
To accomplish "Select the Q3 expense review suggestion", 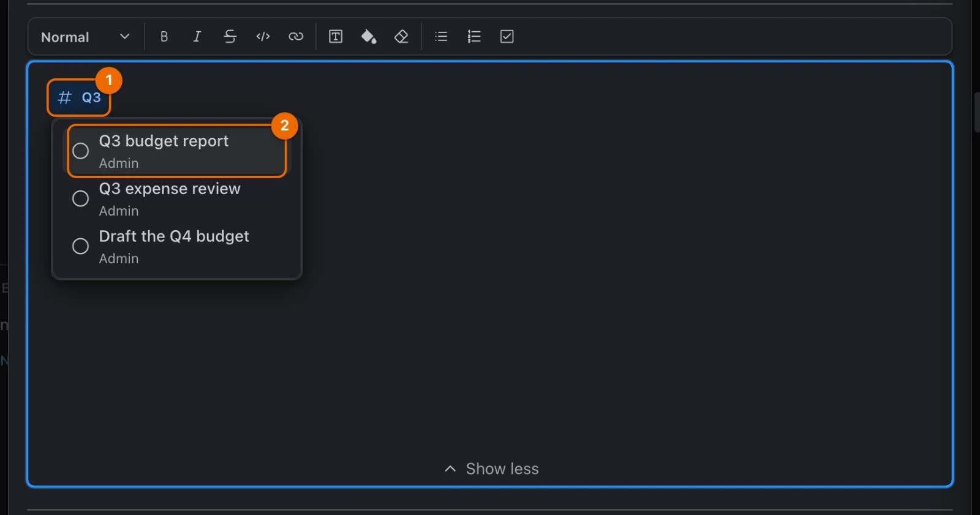I will 177,199.
